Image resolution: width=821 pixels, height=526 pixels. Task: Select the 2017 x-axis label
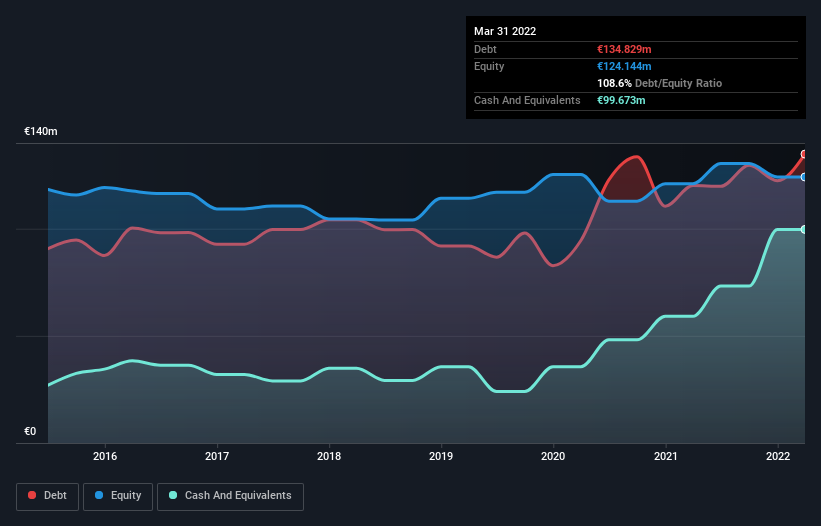click(x=217, y=456)
